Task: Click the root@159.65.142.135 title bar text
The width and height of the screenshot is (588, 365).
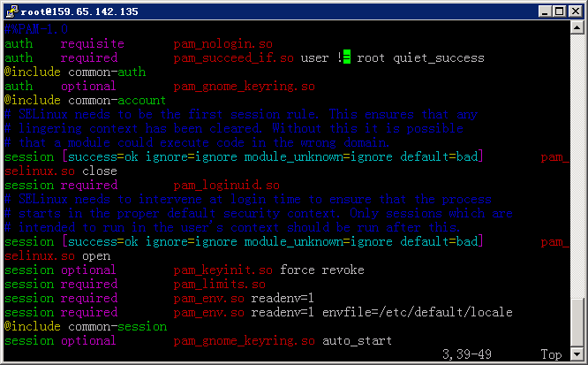Action: point(69,11)
